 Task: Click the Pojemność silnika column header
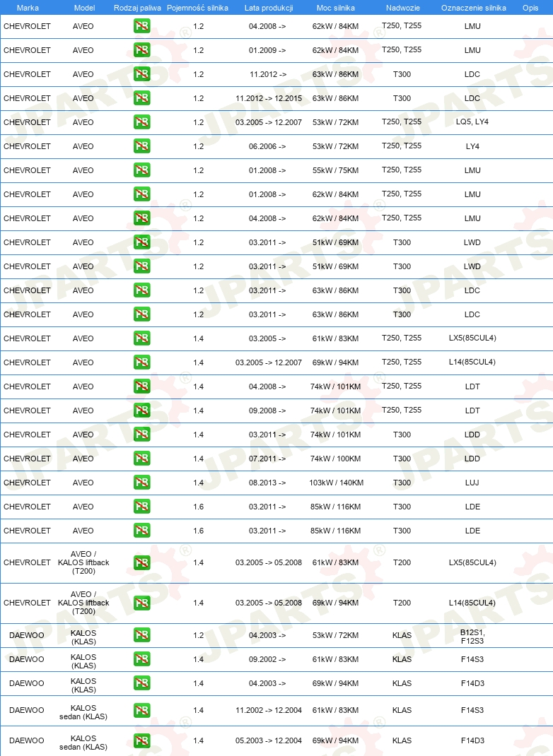pos(197,8)
